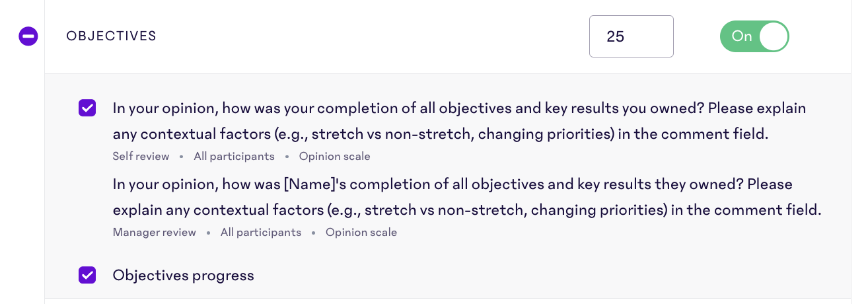Screen dimensions: 868x304
Task: Collapse the Objectives section with minus icon
Action: coord(28,36)
